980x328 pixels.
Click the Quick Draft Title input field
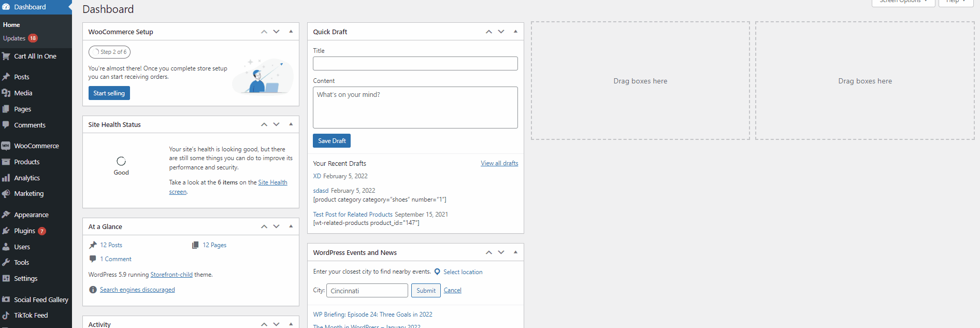point(415,64)
